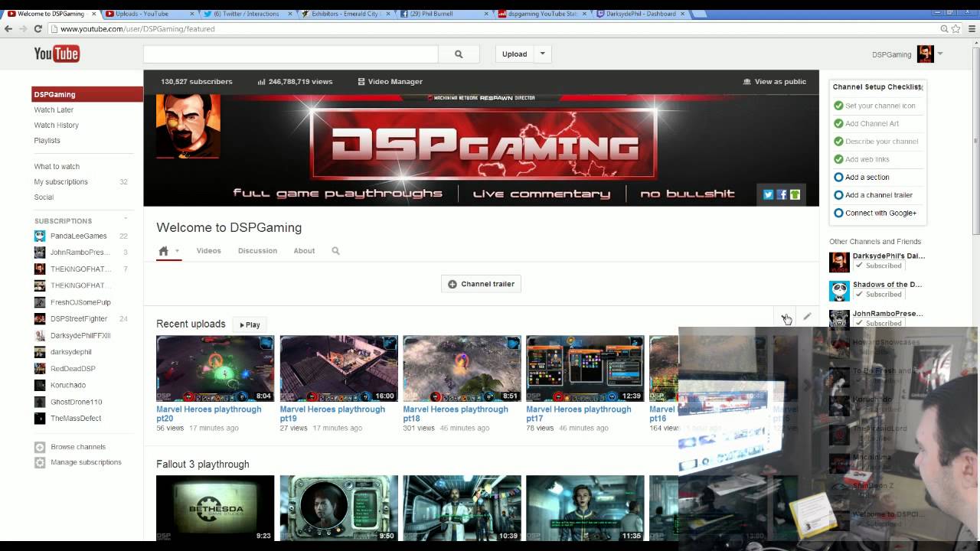The width and height of the screenshot is (980, 551).
Task: Open the Chrome menu icon
Action: 971,29
